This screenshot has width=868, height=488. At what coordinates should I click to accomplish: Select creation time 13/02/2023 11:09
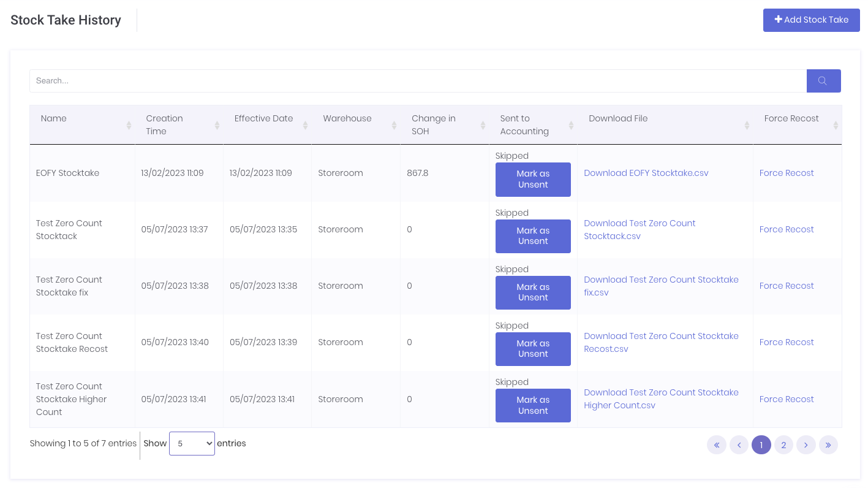(x=172, y=173)
